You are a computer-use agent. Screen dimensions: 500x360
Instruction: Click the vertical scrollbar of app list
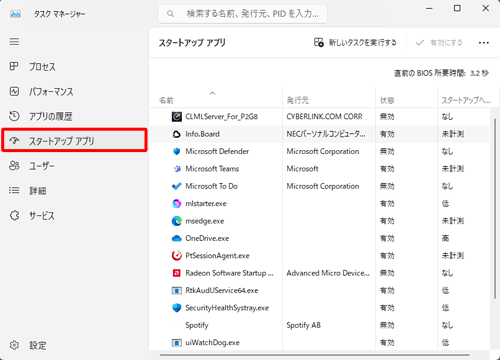coord(495,208)
